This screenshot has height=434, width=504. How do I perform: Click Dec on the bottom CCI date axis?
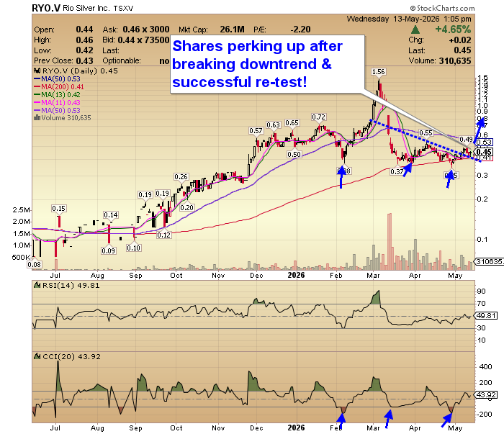click(256, 428)
